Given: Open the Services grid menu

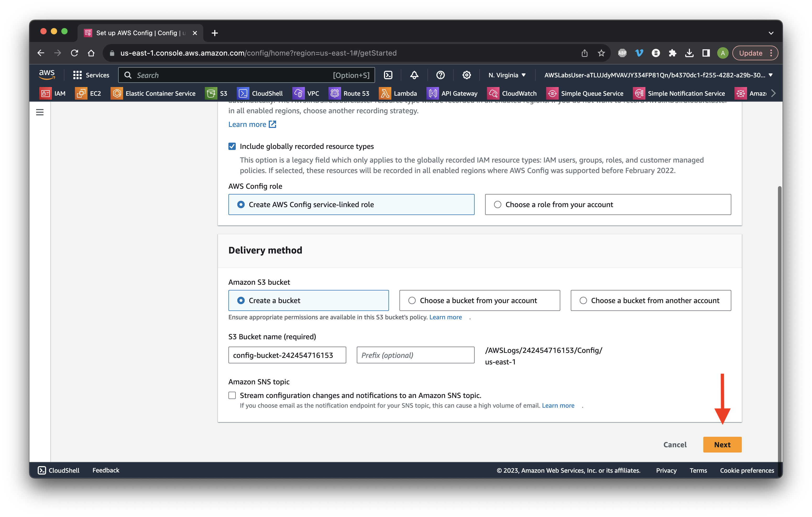Looking at the screenshot, I should [91, 75].
